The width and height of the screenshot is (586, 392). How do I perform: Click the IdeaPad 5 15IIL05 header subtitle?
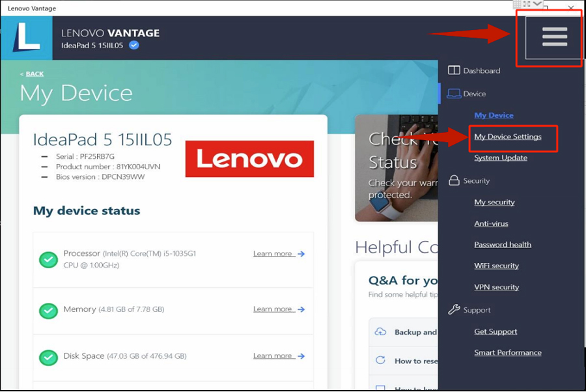(x=92, y=46)
